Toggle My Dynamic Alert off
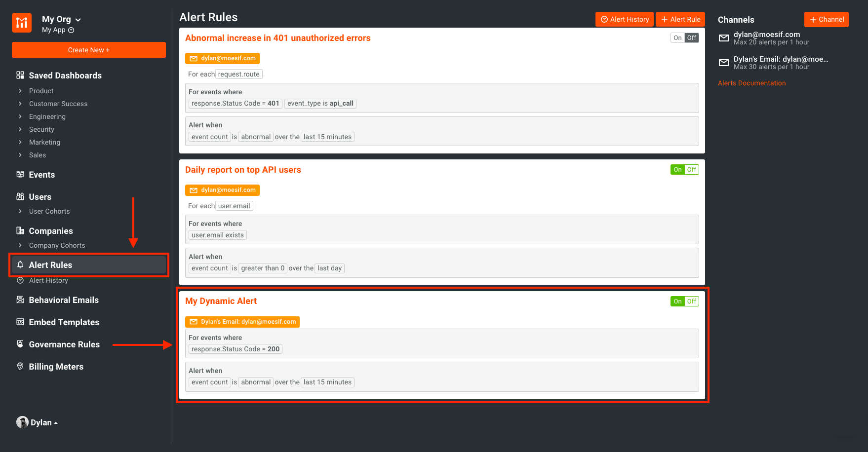The height and width of the screenshot is (452, 868). 691,301
